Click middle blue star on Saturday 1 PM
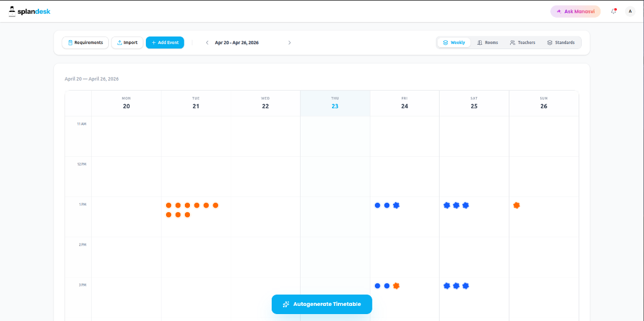The image size is (644, 321). pyautogui.click(x=456, y=205)
